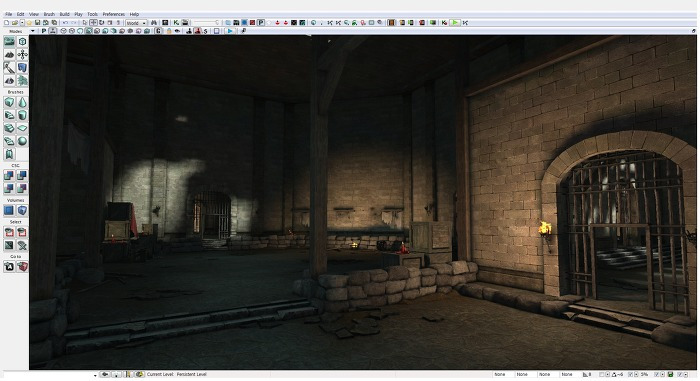Expand the recent files dropdown arrow
700x381 pixels.
[22, 23]
